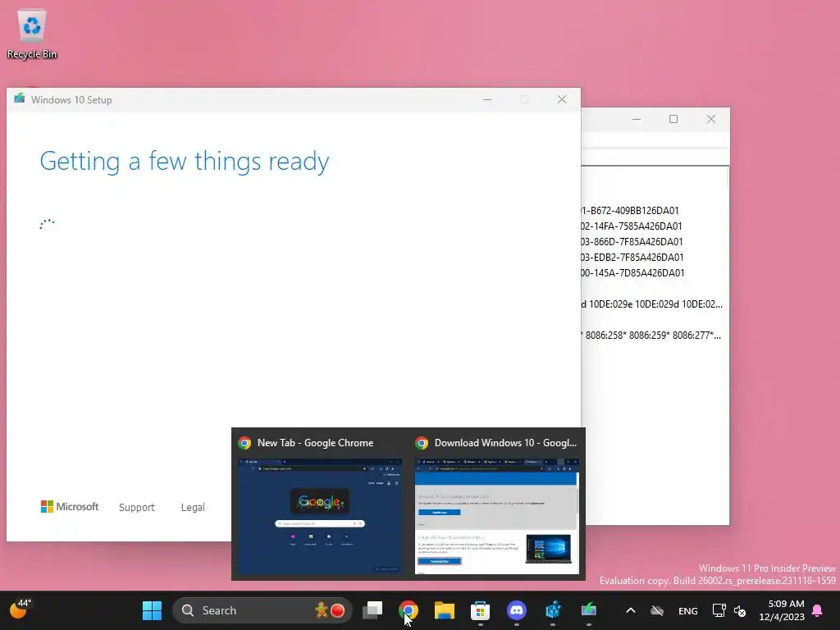Switch the ENG input language indicator
840x630 pixels.
(688, 610)
